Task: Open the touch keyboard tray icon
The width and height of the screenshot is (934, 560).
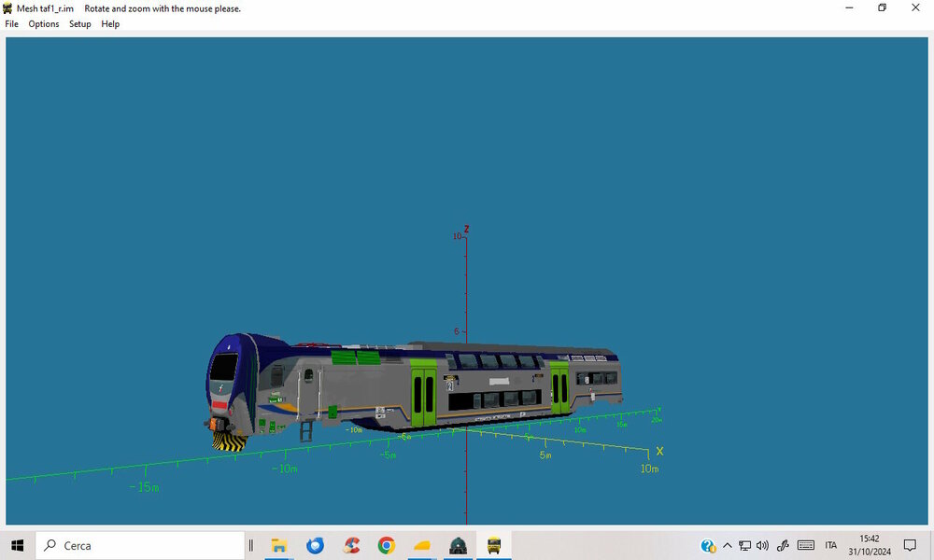Action: pyautogui.click(x=806, y=545)
